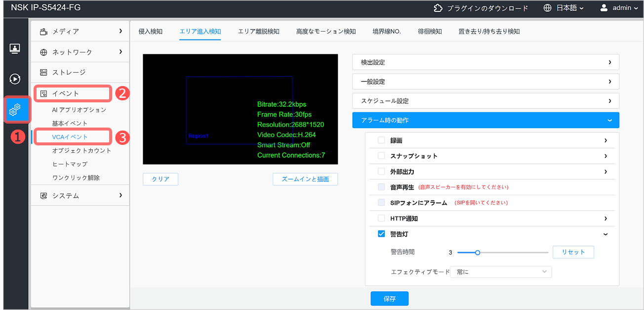Select ヒートマップ in the event submenu
The height and width of the screenshot is (310, 644).
pos(70,164)
